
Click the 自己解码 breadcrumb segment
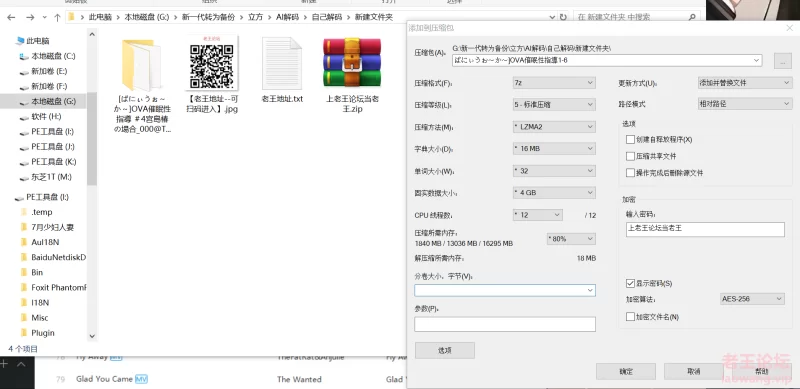pos(327,17)
